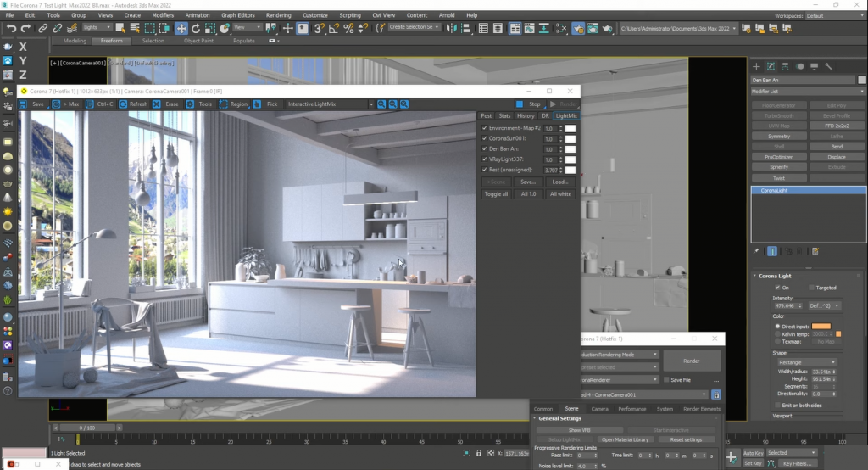868x470 pixels.
Task: Open the Rectangle shape dropdown
Action: pos(806,362)
